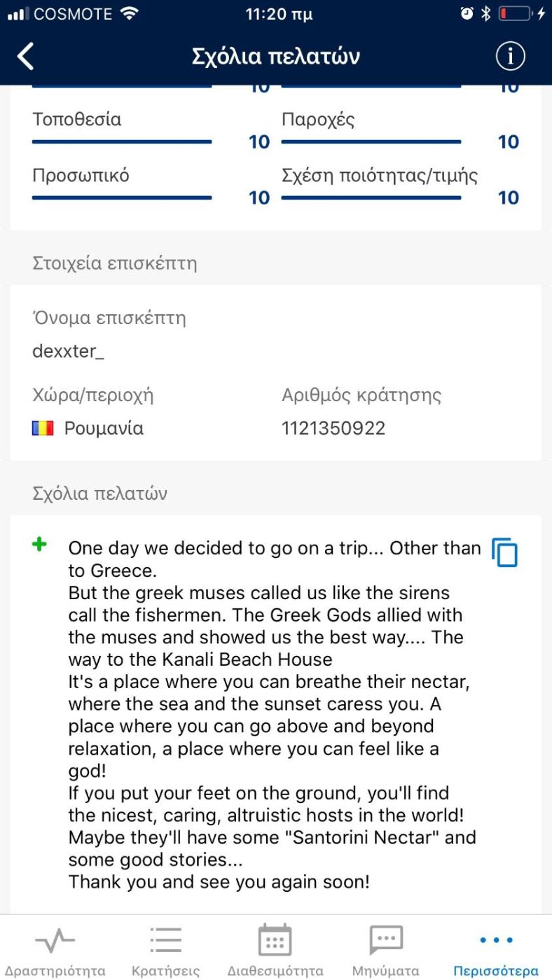Tap the green plus positive-comment icon
Viewport: 552px width, 980px height.
[40, 545]
